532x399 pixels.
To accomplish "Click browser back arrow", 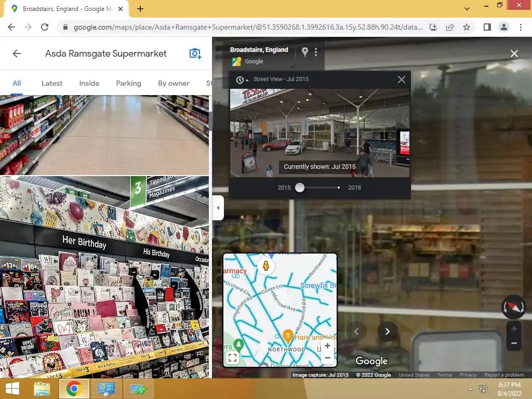I will click(x=11, y=27).
